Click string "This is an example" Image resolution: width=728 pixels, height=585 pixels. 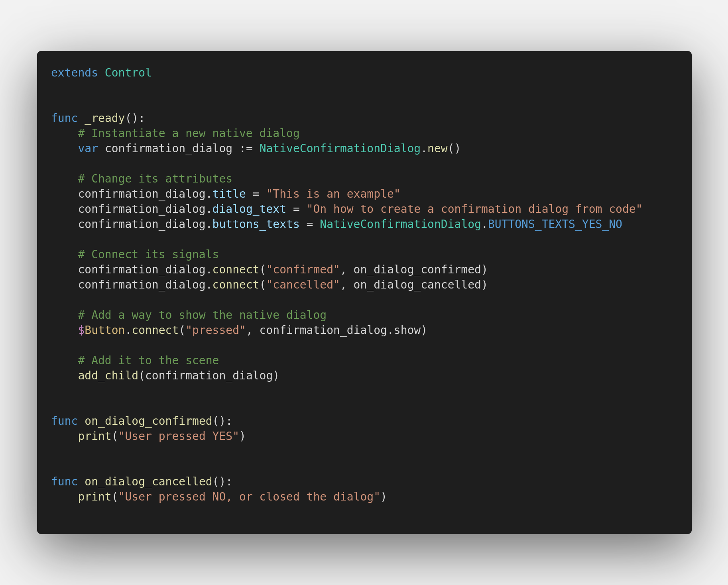333,194
